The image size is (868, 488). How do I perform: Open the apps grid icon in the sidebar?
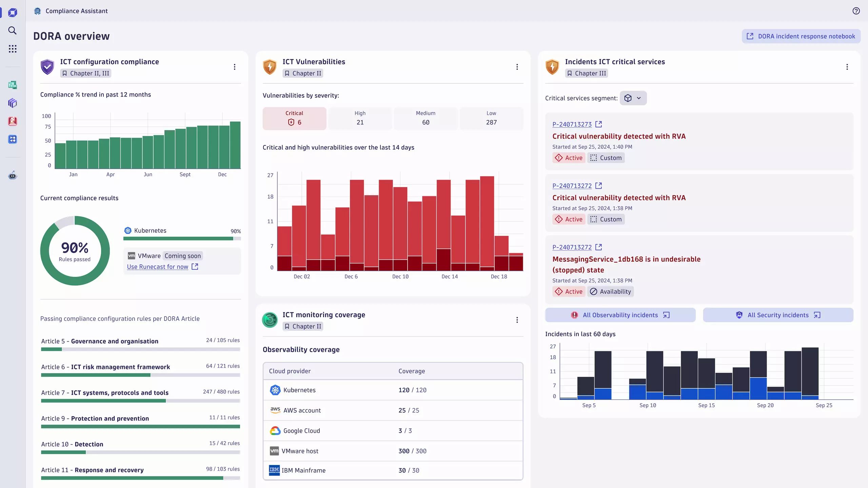click(x=13, y=48)
